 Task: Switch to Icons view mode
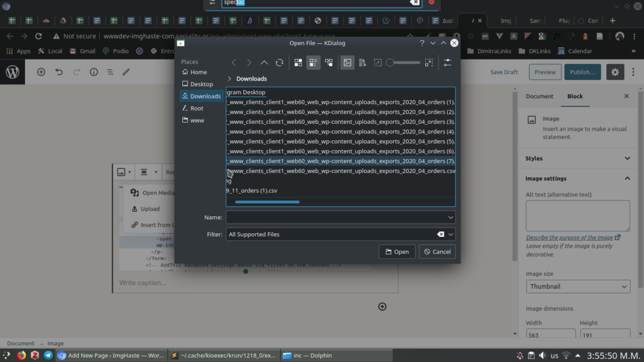(298, 63)
